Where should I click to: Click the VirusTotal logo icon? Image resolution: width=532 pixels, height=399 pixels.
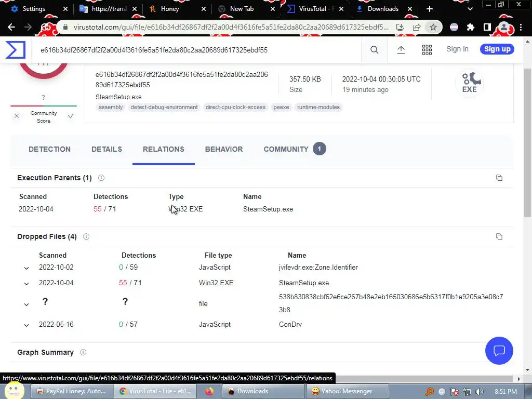pyautogui.click(x=15, y=49)
